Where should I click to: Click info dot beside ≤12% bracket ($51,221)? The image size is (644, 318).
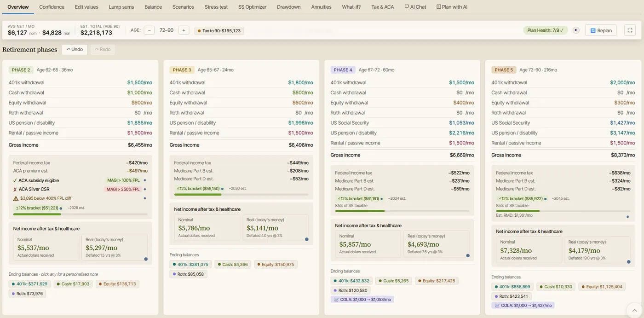pyautogui.click(x=61, y=208)
